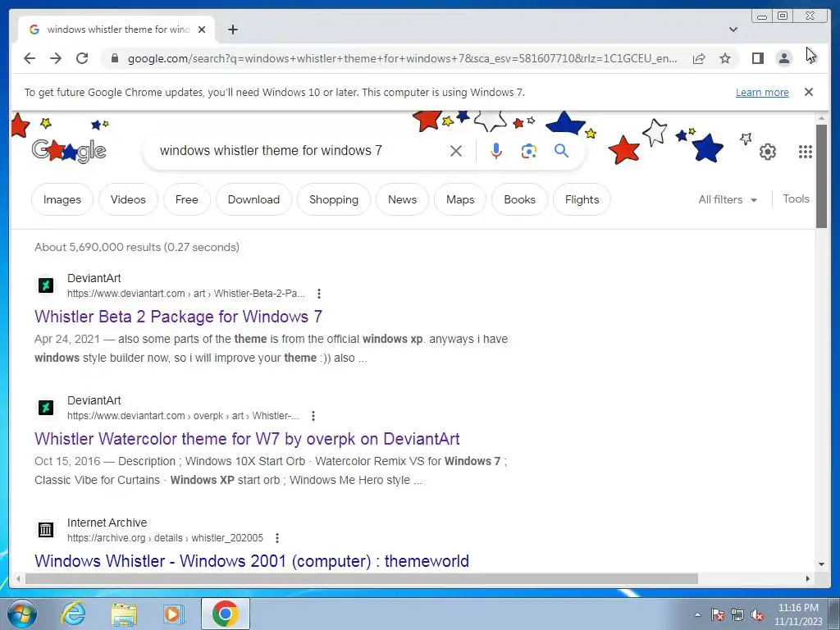View site information via the lock icon
Image resolution: width=840 pixels, height=630 pixels.
pos(114,58)
